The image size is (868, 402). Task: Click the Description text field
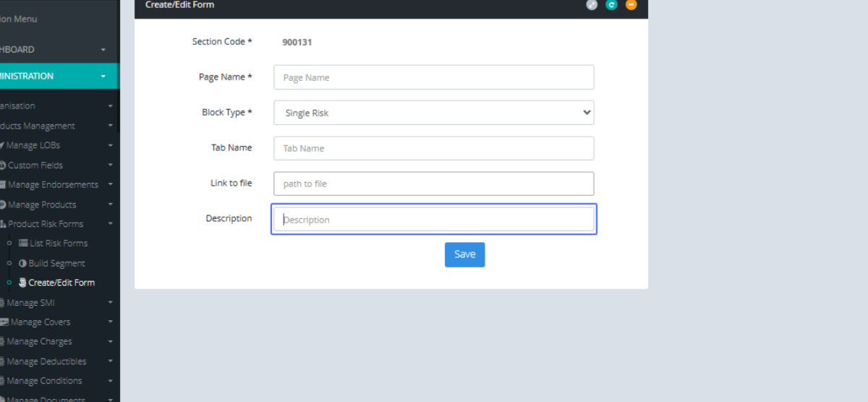click(433, 220)
